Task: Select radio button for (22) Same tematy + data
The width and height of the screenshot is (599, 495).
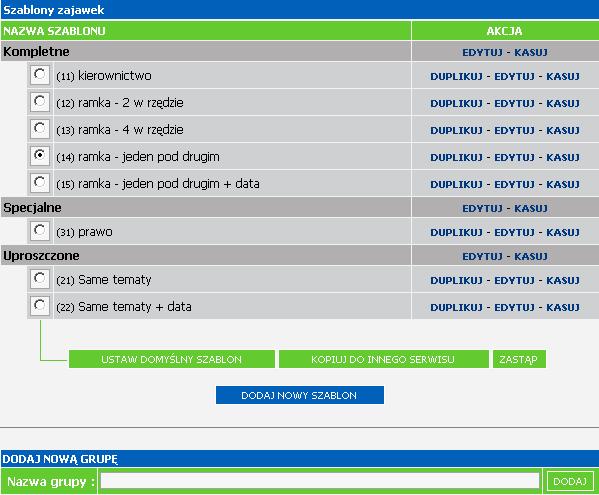Action: pyautogui.click(x=40, y=306)
